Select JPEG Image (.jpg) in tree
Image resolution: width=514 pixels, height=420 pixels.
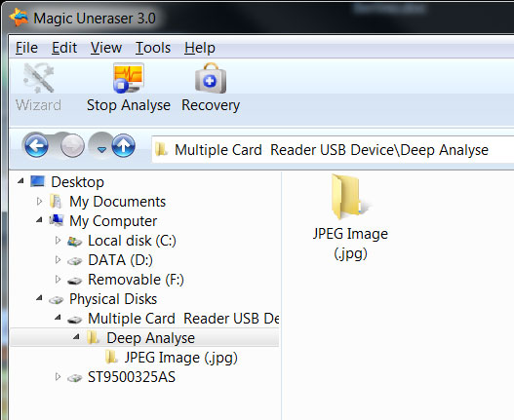180,358
